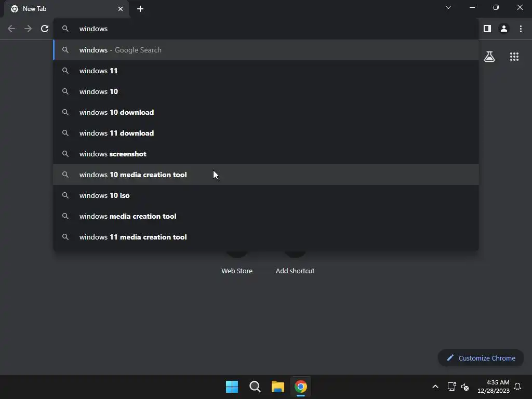Select 'windows 11 media creation tool' suggestion

click(x=266, y=237)
